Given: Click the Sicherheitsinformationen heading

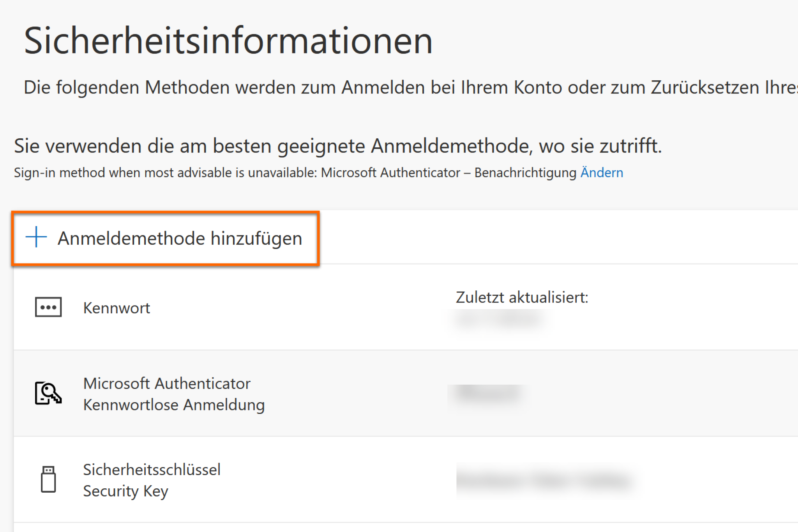Looking at the screenshot, I should (228, 41).
